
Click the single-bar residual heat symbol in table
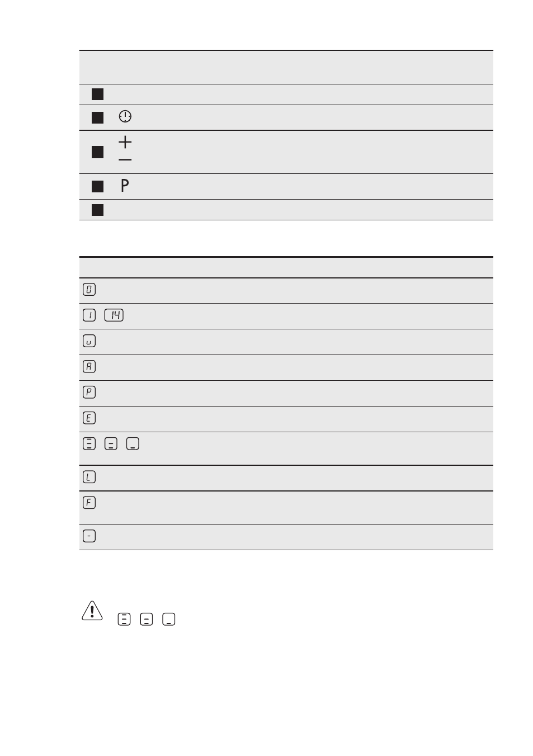point(133,444)
